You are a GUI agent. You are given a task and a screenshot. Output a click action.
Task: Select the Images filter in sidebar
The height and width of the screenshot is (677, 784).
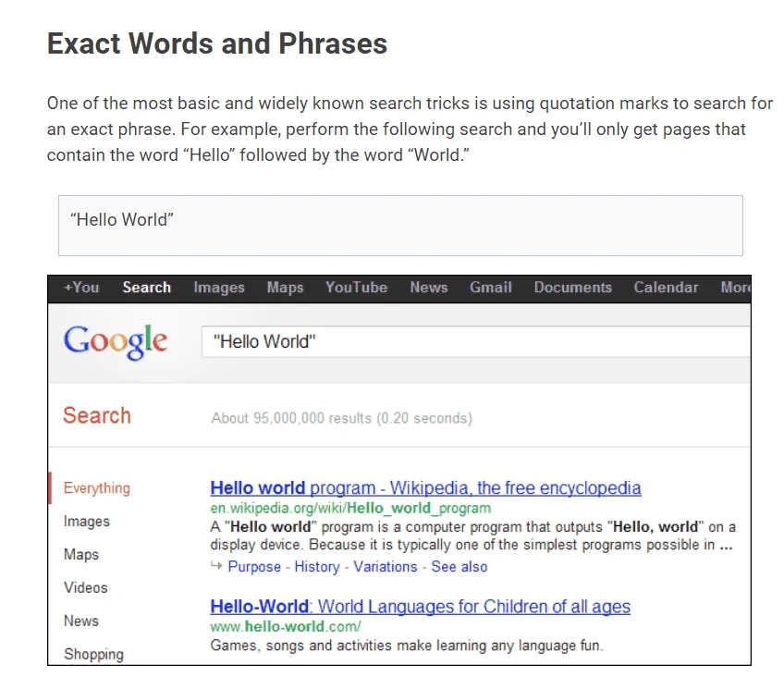coord(87,522)
